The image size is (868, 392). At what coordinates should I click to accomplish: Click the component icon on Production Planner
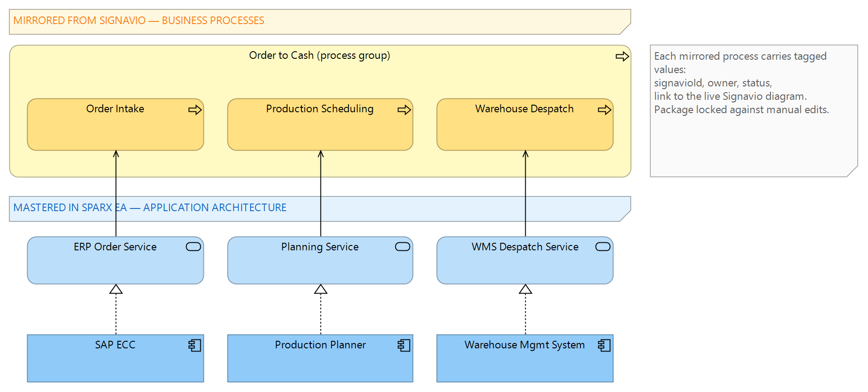(x=404, y=345)
